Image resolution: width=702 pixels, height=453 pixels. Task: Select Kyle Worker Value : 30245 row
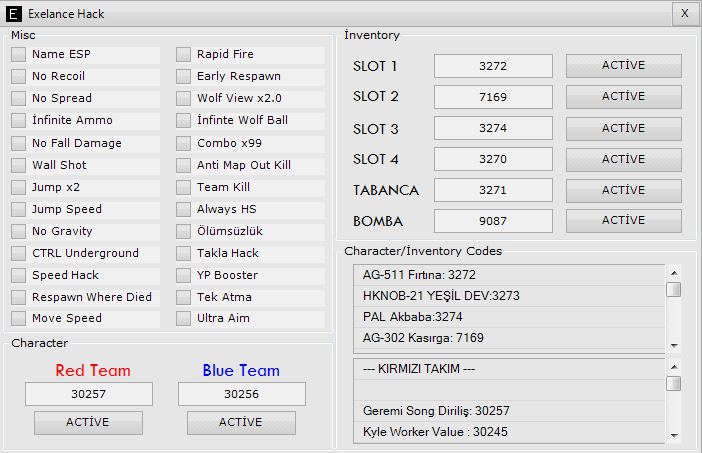[509, 432]
